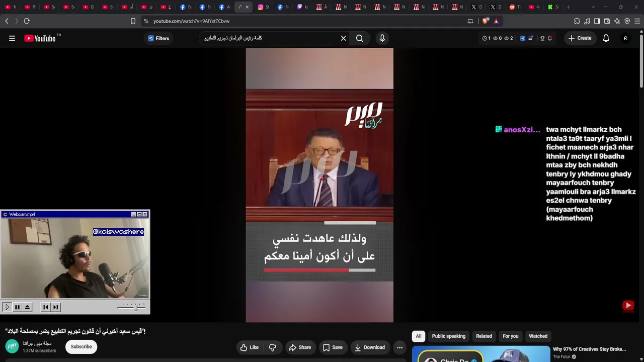
Task: Open the browser main menu
Action: (637, 21)
